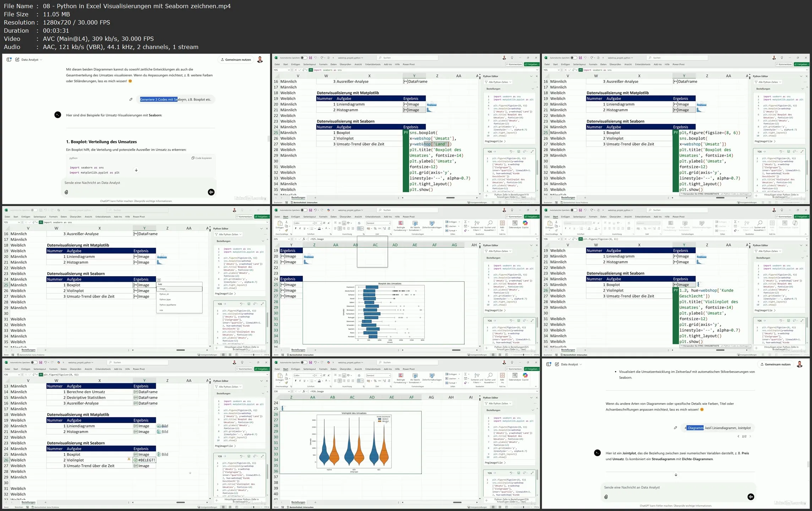Click voice mode button in the Jointplot chat
The height and width of the screenshot is (511, 812).
point(751,497)
